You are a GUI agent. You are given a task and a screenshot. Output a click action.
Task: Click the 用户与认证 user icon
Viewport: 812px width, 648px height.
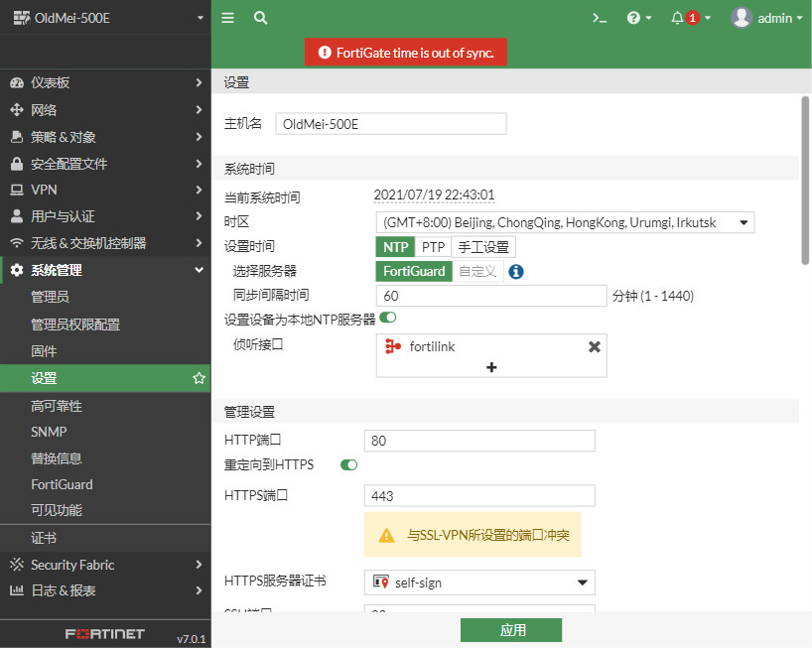click(x=17, y=216)
